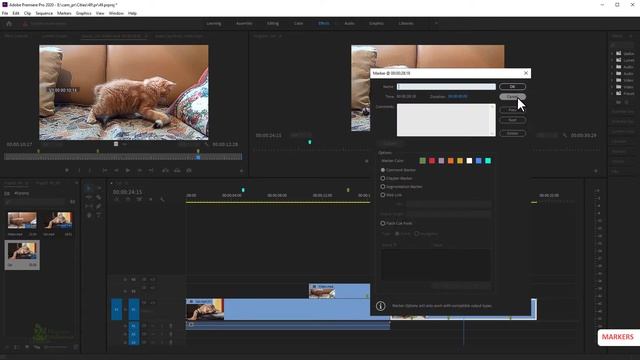Viewport: 640px width, 360px height.
Task: Toggle the V1 track targeting button
Action: (133, 309)
